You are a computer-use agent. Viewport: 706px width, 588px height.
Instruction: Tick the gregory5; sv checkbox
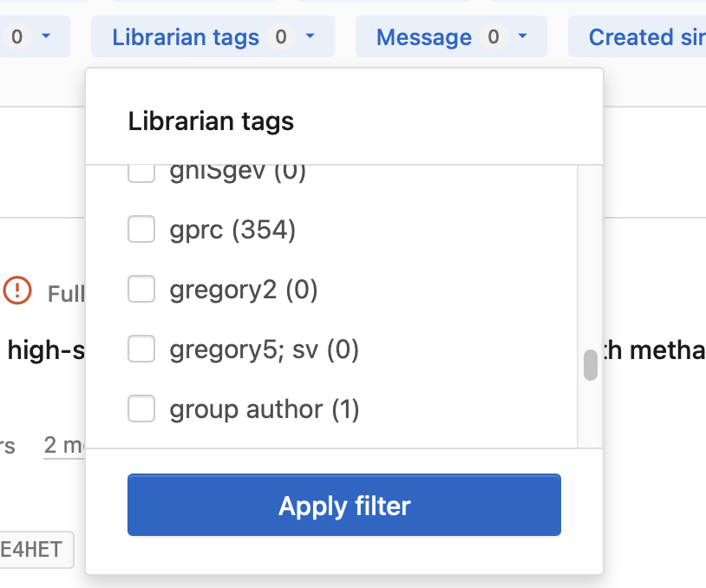[141, 349]
